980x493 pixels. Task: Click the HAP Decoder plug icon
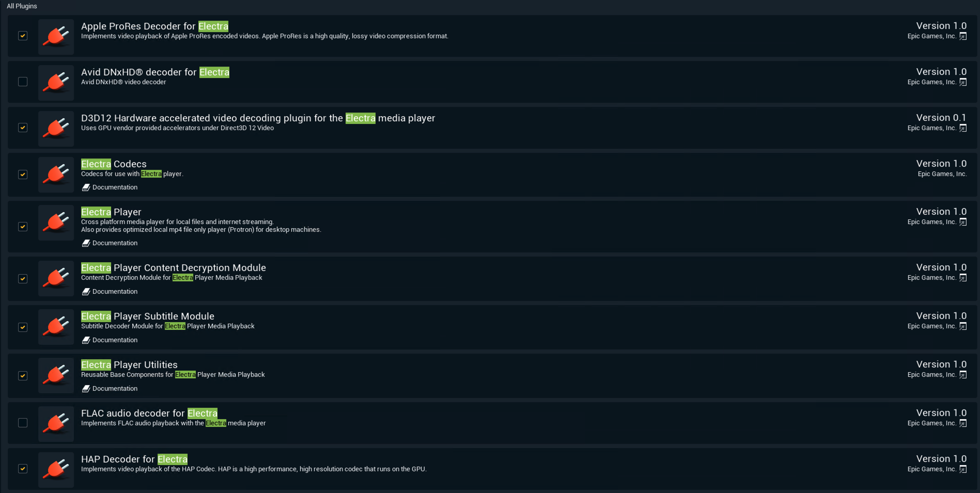click(56, 470)
